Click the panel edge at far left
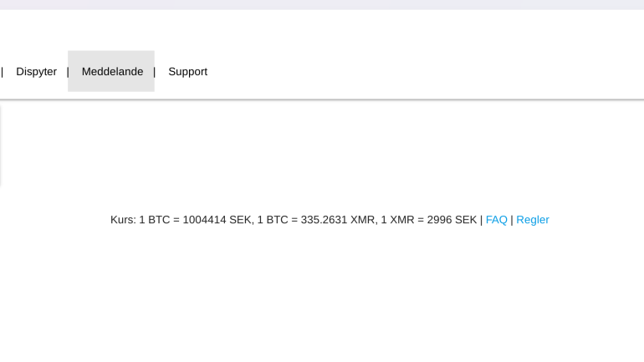 (x=0, y=145)
